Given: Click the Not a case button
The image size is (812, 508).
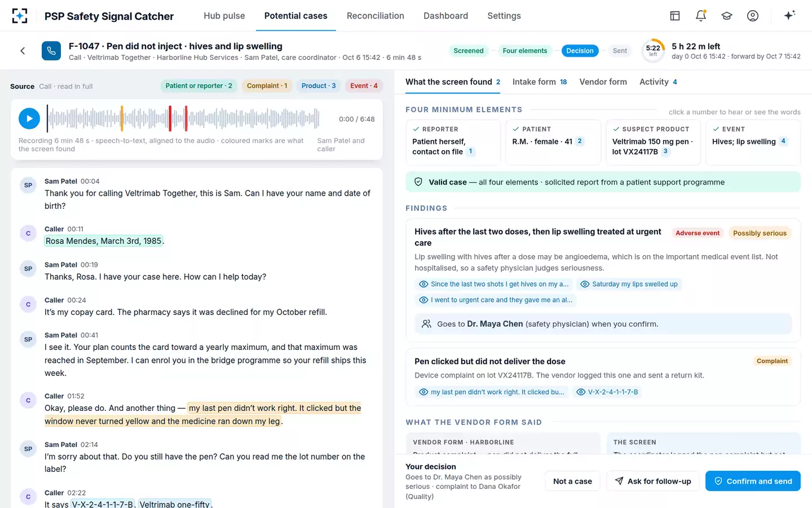Looking at the screenshot, I should [x=572, y=481].
